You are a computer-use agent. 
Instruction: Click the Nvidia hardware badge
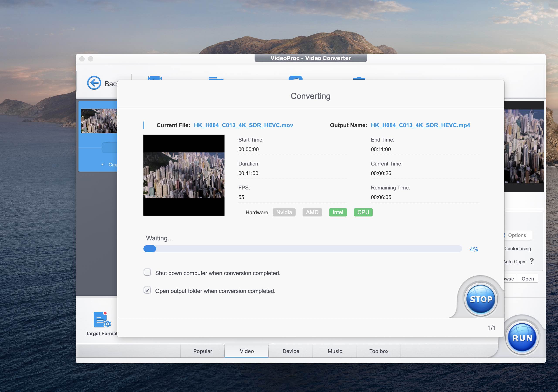284,212
